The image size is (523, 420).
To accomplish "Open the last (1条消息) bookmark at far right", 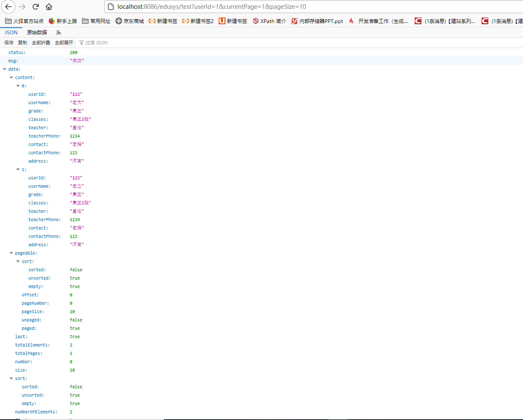I will (x=502, y=21).
